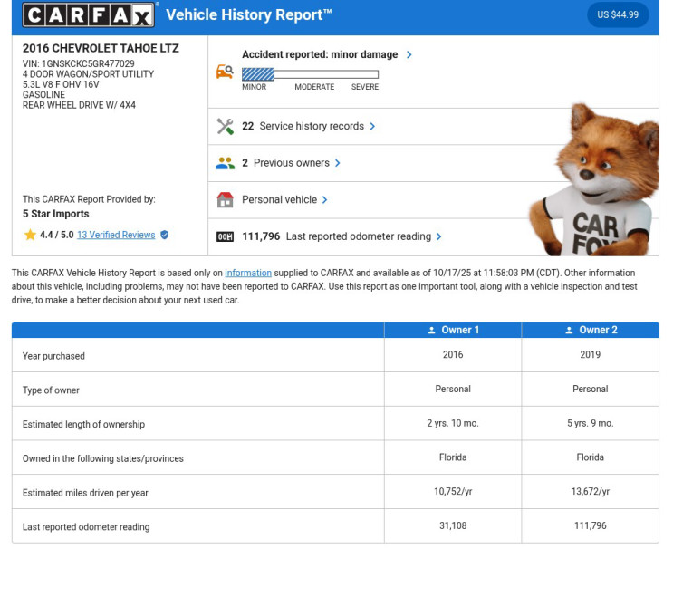Expand the service history records chevron
This screenshot has height=616, width=673.
tap(372, 127)
